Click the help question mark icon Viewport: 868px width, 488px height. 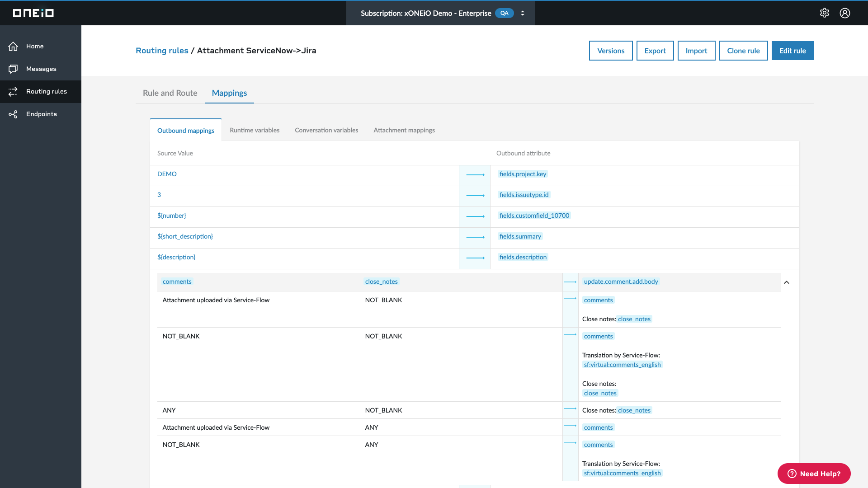click(x=792, y=474)
